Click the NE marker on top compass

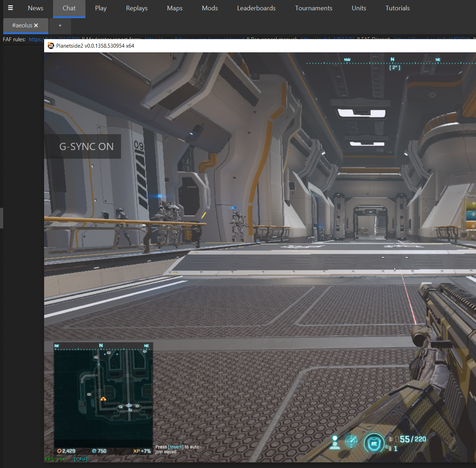click(x=438, y=59)
